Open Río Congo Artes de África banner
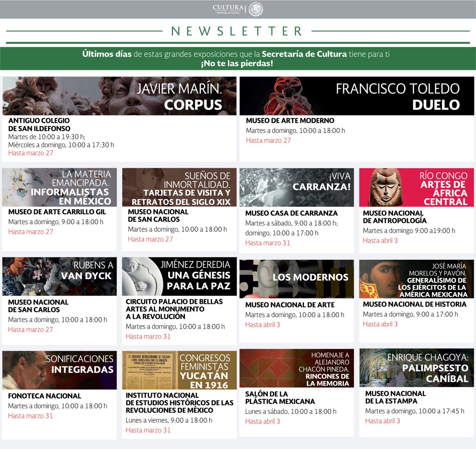This screenshot has height=449, width=476. [416, 187]
